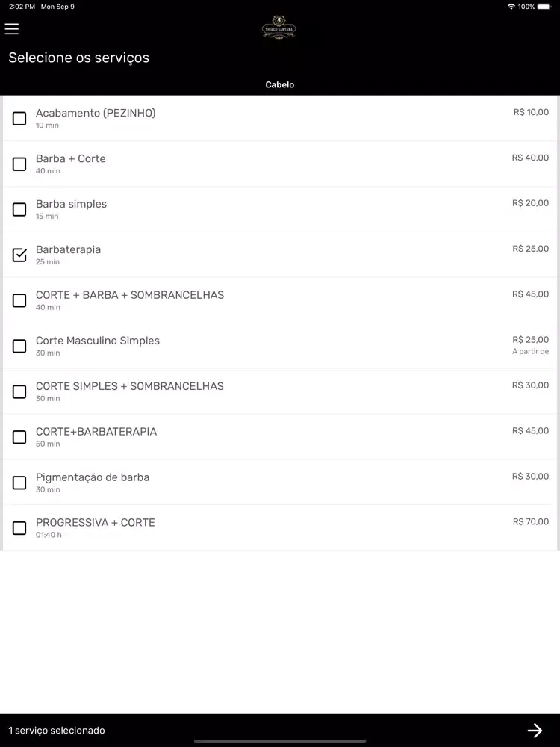
Task: Proceed with the right arrow icon
Action: click(x=535, y=731)
